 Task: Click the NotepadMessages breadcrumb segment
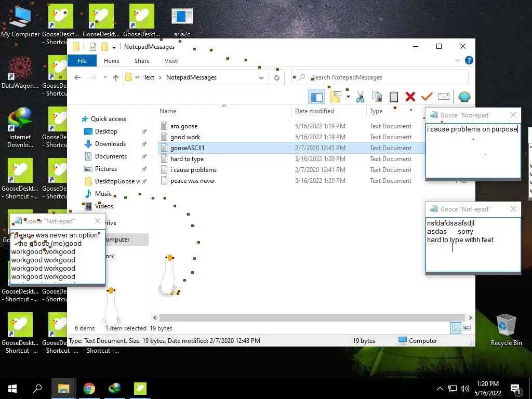click(191, 77)
